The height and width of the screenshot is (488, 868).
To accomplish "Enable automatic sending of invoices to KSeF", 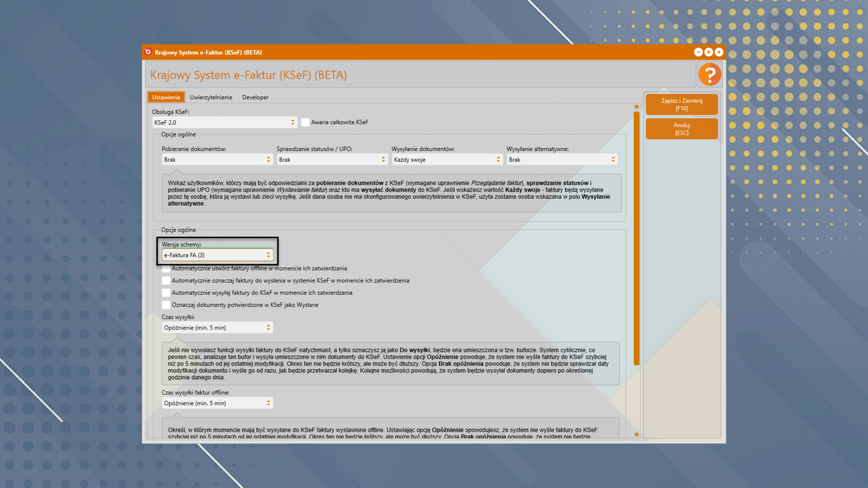I will [166, 293].
